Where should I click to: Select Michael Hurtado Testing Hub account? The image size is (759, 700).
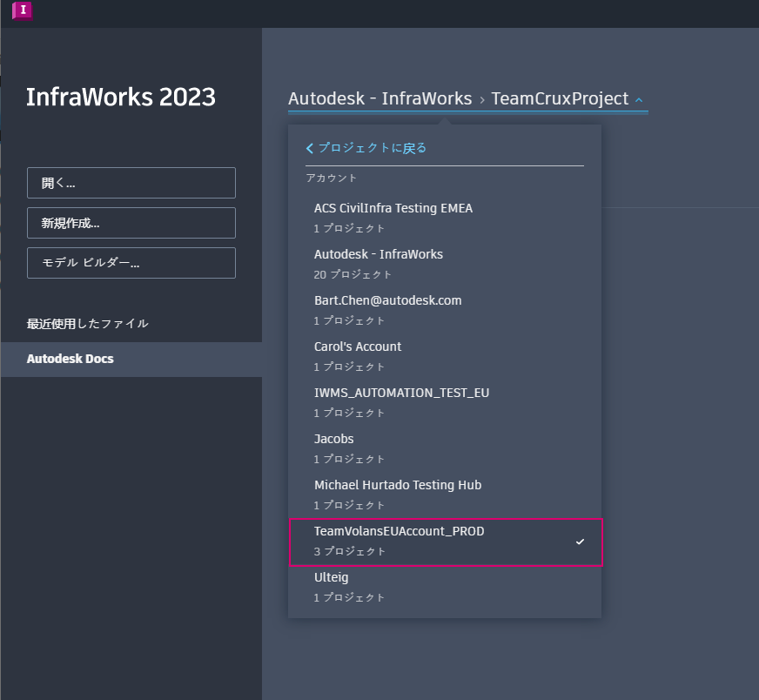click(x=445, y=495)
